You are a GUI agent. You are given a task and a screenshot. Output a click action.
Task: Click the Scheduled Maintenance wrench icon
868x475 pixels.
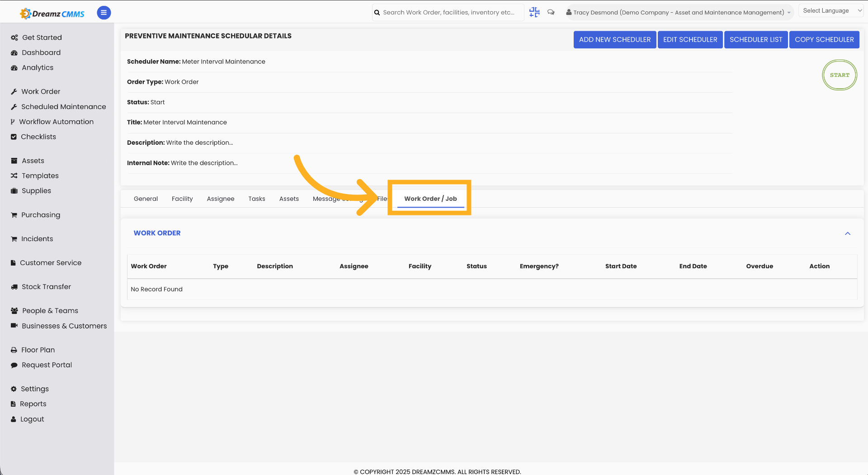[14, 107]
